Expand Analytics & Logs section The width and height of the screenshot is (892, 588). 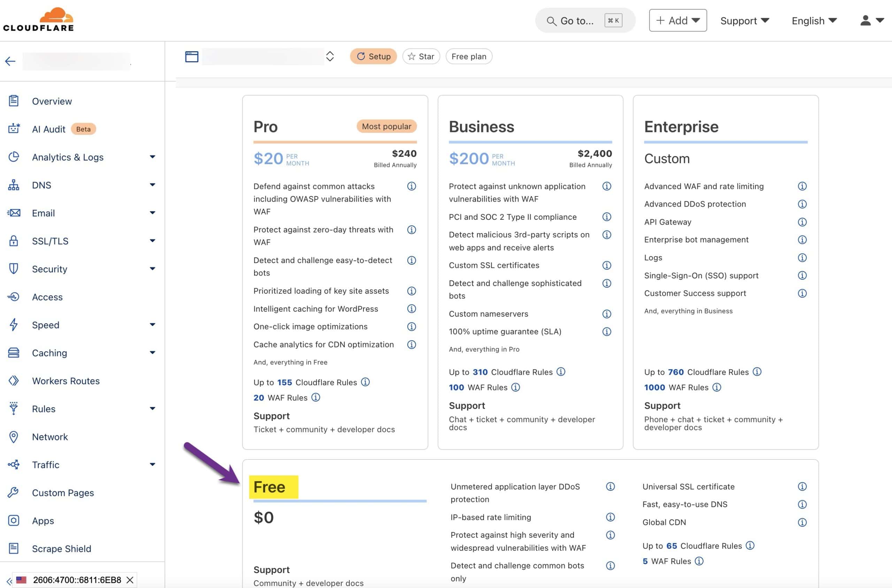(x=152, y=157)
